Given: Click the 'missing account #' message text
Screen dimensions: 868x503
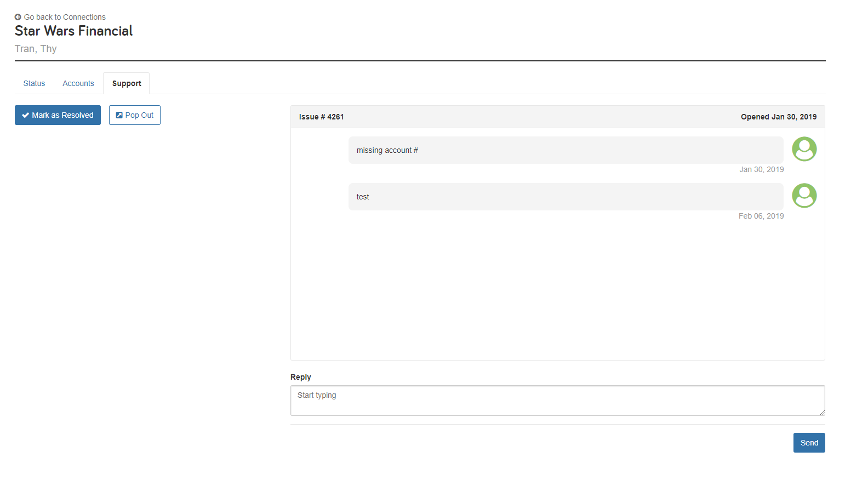Looking at the screenshot, I should 387,150.
